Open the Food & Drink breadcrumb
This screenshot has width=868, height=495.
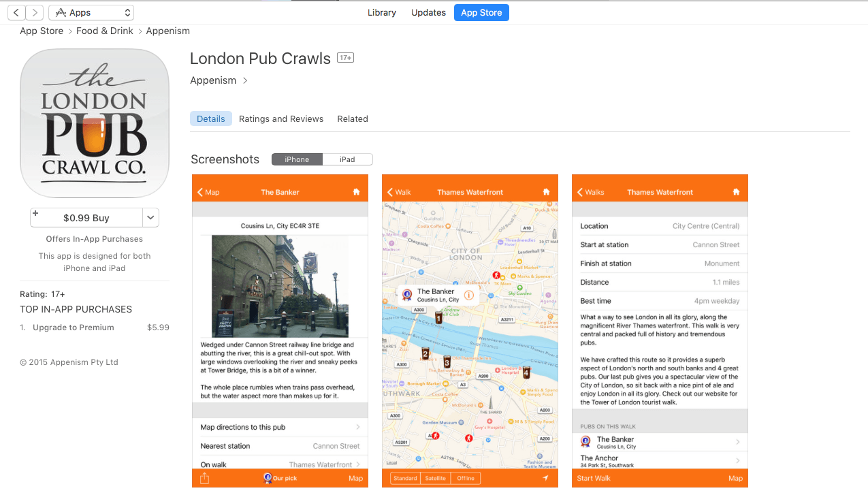point(105,31)
